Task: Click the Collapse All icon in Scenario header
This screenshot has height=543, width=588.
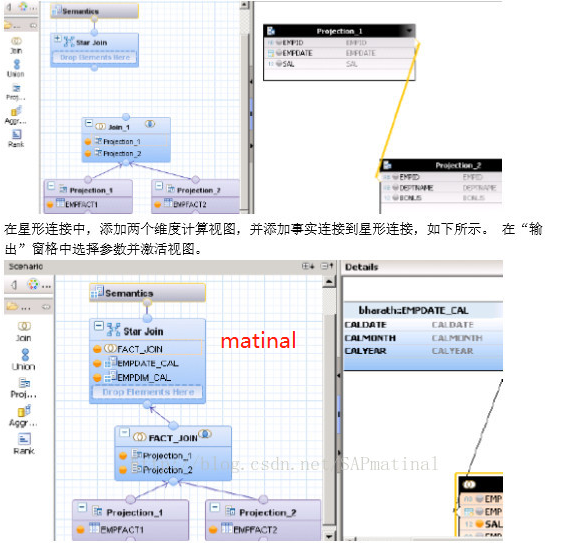Action: point(327,266)
